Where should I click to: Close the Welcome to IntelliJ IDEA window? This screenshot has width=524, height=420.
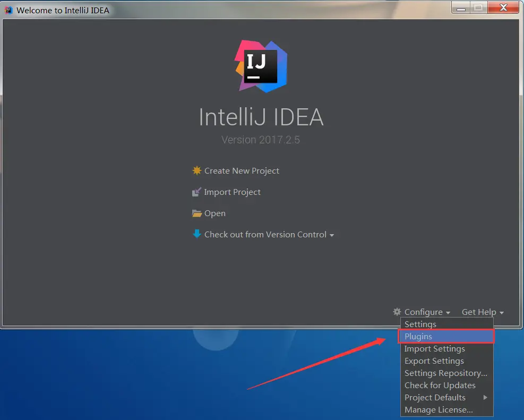tap(503, 7)
